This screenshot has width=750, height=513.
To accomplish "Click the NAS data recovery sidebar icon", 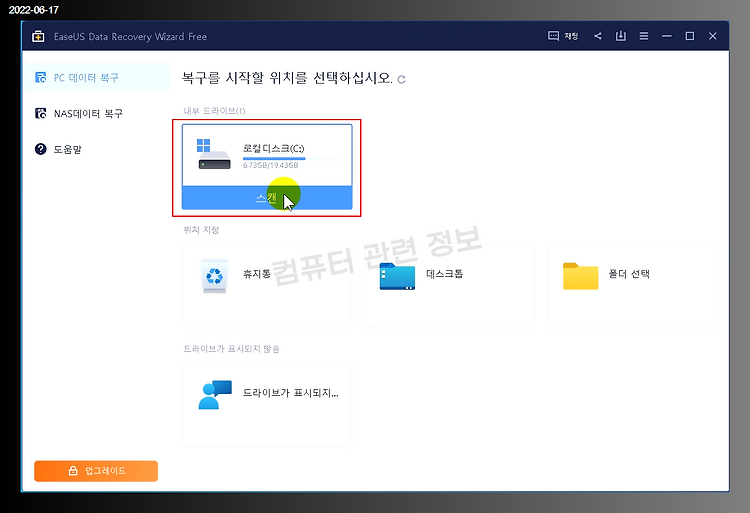I will [41, 113].
